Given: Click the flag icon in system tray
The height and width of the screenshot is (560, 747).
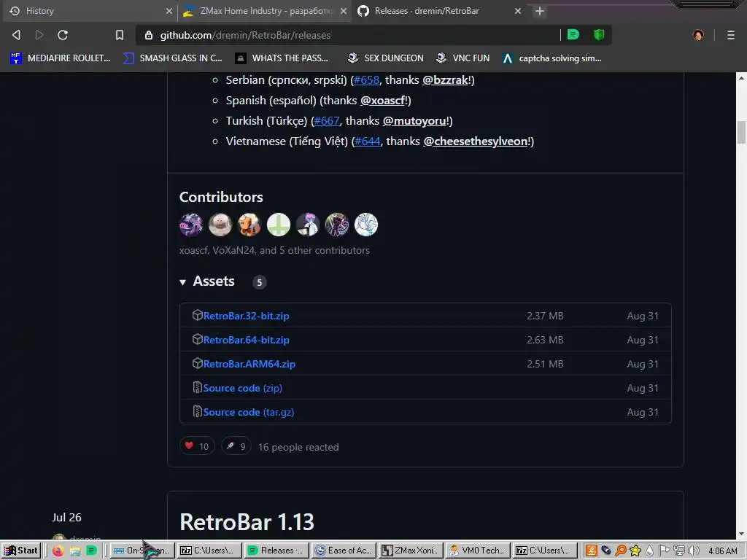Looking at the screenshot, I should [x=664, y=551].
